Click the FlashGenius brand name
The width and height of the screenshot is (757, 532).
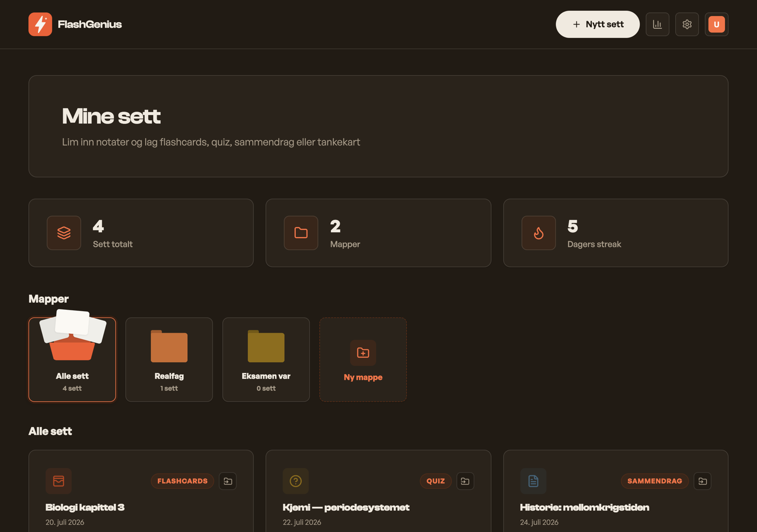(x=90, y=24)
